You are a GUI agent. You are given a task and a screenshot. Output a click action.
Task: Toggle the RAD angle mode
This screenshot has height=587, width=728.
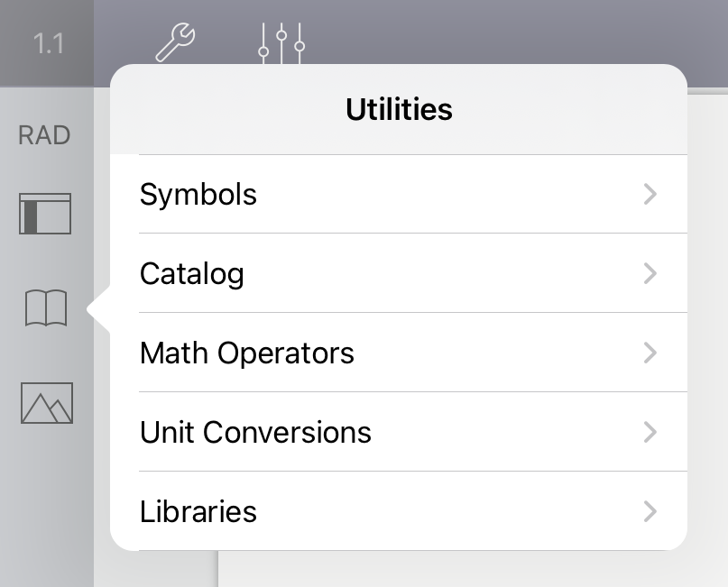(44, 135)
